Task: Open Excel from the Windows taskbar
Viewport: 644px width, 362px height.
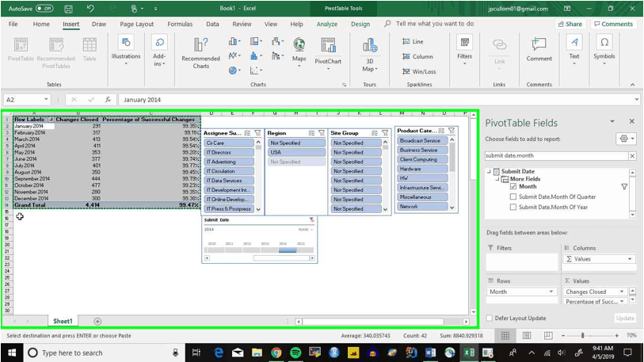Action: [469, 352]
